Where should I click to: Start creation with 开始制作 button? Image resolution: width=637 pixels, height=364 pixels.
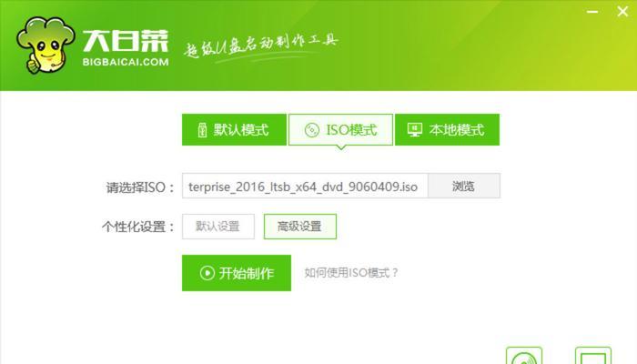tap(237, 273)
